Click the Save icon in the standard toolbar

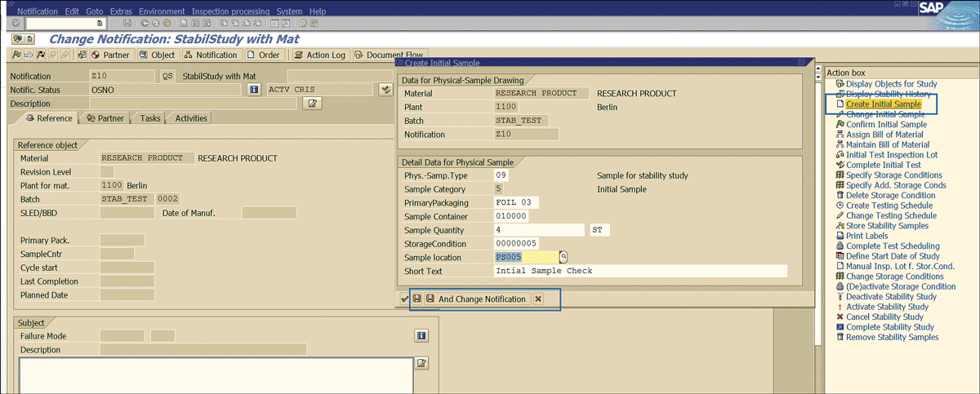[127, 23]
